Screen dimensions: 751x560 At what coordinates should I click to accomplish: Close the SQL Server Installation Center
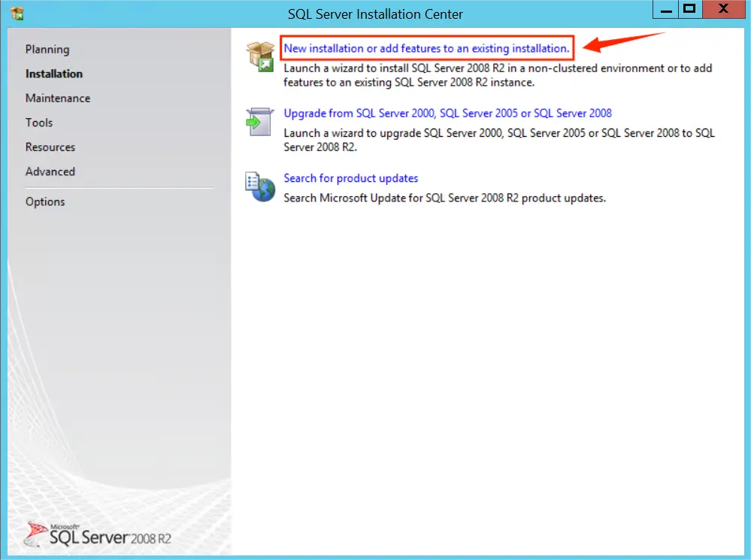coord(723,9)
